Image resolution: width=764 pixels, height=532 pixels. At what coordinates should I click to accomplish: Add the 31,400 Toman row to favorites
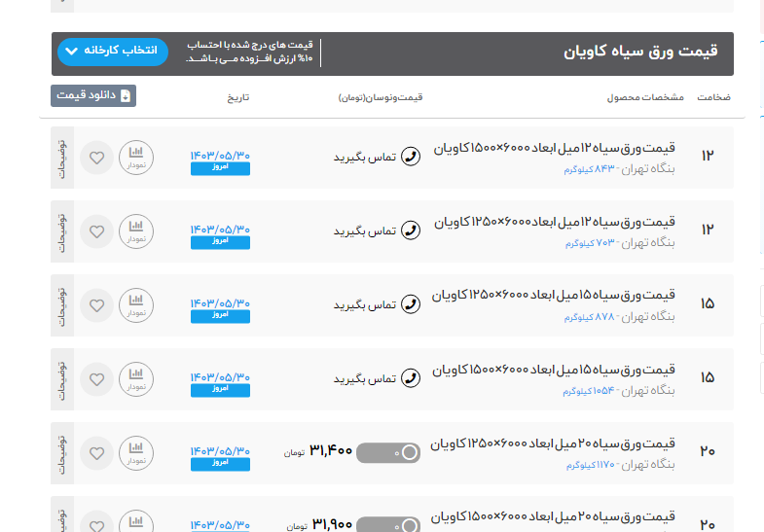tap(96, 452)
